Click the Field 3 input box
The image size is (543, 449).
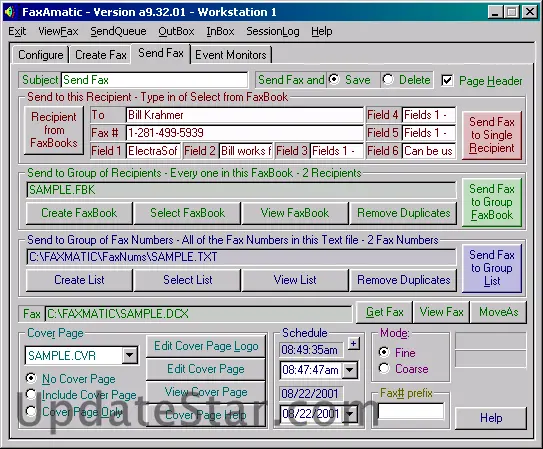[337, 151]
